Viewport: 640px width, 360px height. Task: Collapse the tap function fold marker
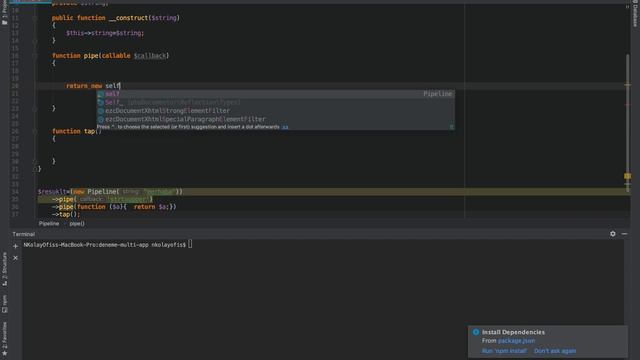(x=35, y=131)
